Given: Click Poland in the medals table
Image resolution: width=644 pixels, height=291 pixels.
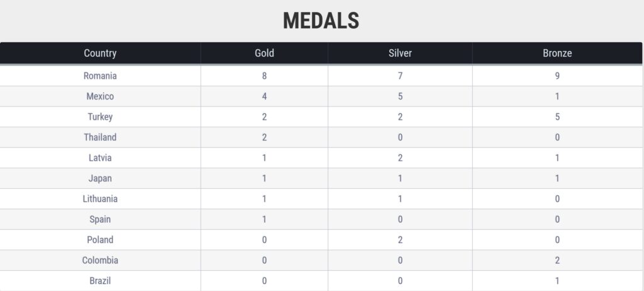Looking at the screenshot, I should coord(100,240).
